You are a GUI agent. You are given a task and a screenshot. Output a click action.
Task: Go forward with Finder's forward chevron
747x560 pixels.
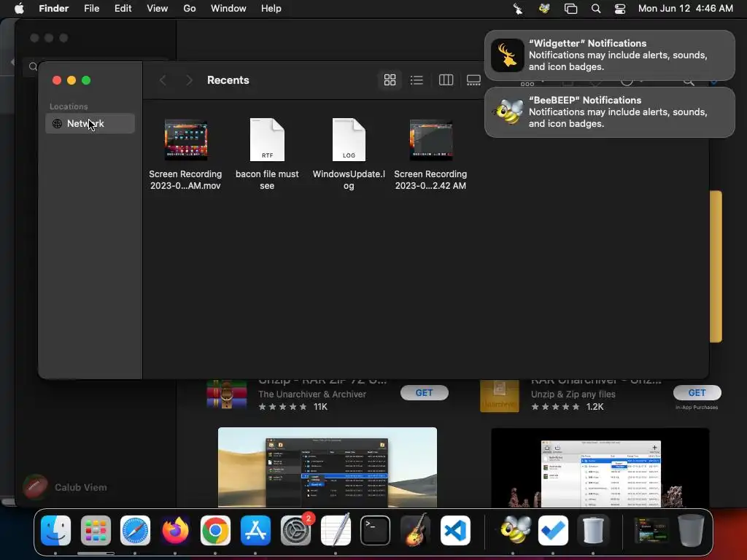coord(189,80)
